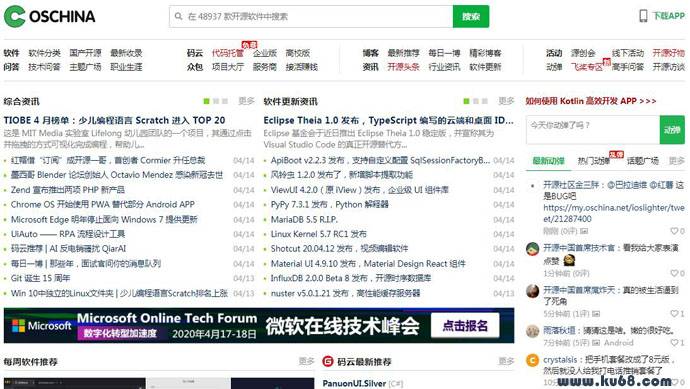The width and height of the screenshot is (690, 389).
Task: Open the Git 诞生 15 周年 article
Action: [x=40, y=278]
